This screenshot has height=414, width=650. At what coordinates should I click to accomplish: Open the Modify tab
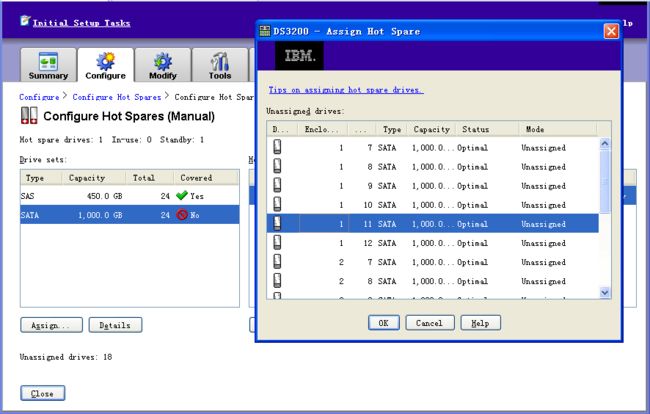point(162,65)
